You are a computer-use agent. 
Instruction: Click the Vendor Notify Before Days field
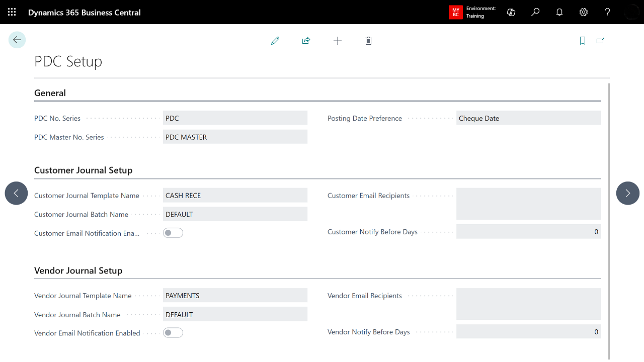click(528, 332)
